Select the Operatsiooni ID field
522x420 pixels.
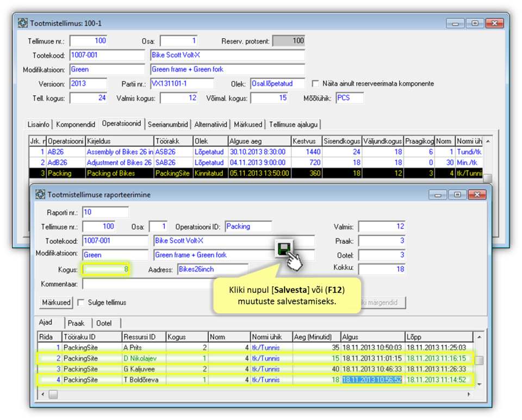click(248, 226)
